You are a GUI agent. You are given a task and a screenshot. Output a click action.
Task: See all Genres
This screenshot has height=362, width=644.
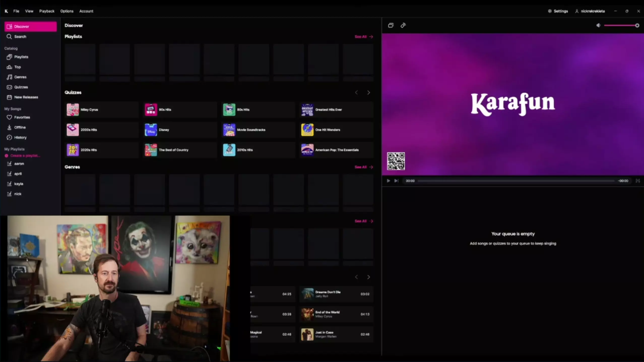tap(364, 167)
